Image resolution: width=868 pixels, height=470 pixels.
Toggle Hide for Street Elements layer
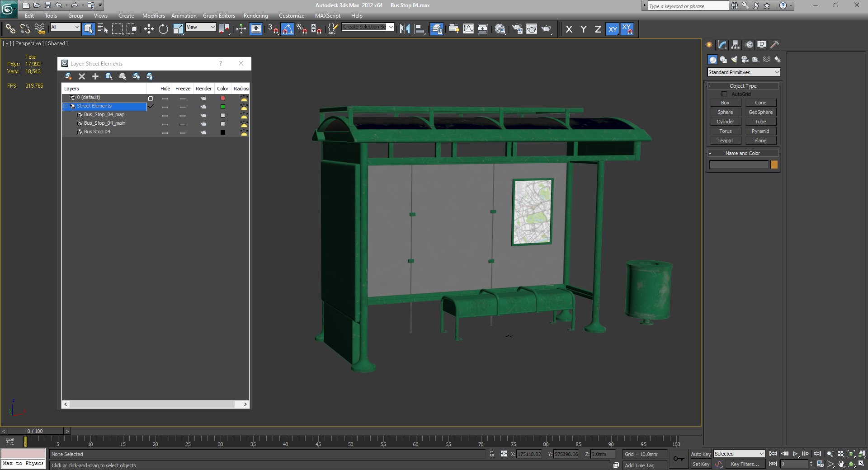165,107
